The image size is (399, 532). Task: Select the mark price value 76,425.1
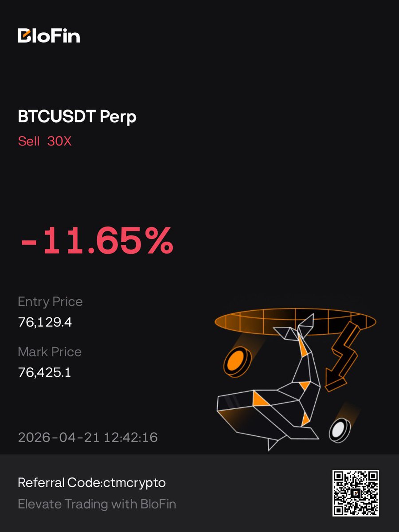tap(45, 372)
